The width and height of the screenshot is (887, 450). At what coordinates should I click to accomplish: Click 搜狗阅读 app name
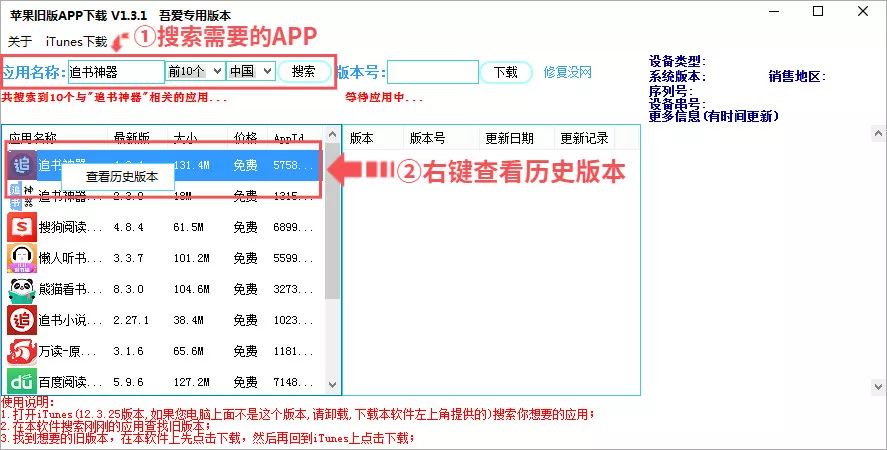(71, 227)
